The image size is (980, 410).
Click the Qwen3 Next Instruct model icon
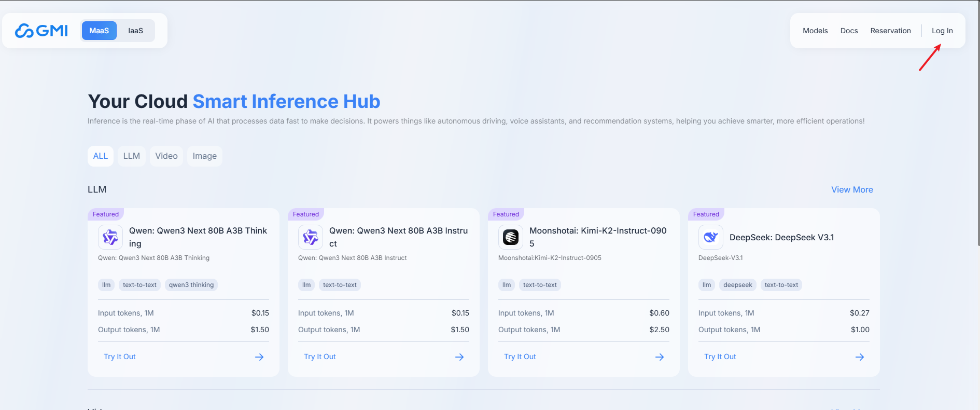coord(311,237)
